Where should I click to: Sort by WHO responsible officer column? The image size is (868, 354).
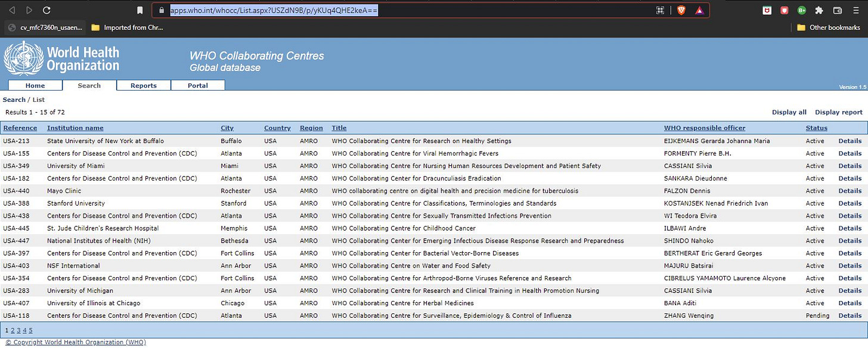click(705, 128)
